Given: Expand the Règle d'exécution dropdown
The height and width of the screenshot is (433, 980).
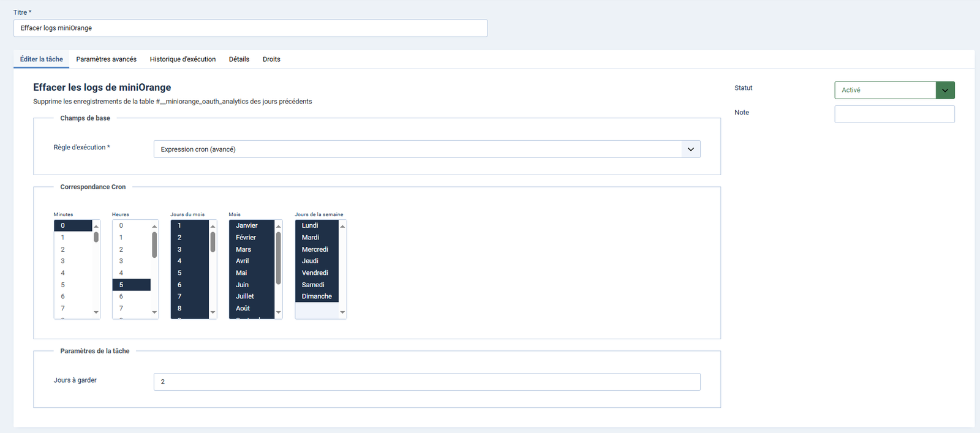Looking at the screenshot, I should [426, 149].
